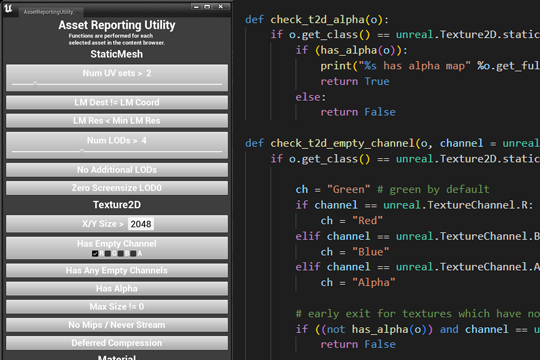Click the '# green by default' comment
540x360 pixels.
pos(433,189)
